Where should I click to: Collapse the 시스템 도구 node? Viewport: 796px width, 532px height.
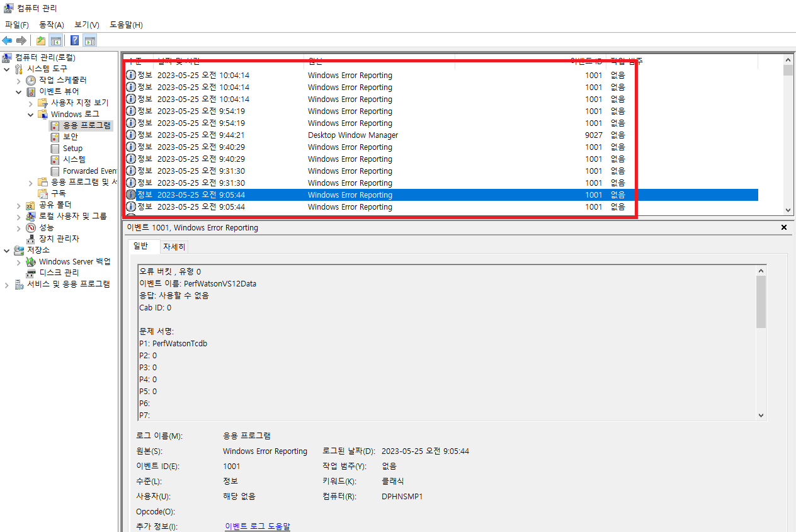[x=7, y=69]
